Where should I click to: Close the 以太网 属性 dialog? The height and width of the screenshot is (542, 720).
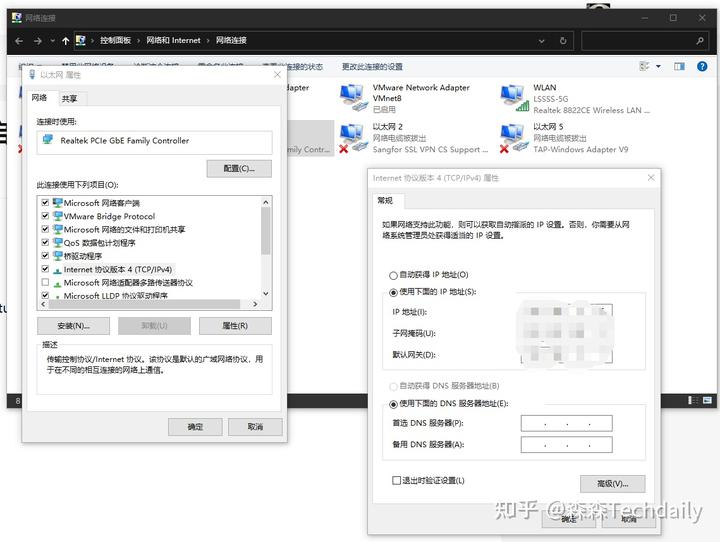(277, 74)
